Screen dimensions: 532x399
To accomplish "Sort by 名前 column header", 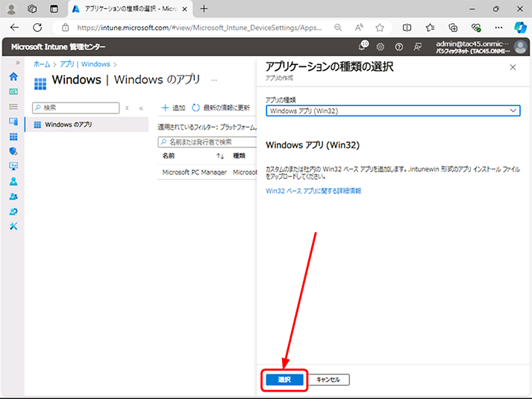I will tap(169, 156).
